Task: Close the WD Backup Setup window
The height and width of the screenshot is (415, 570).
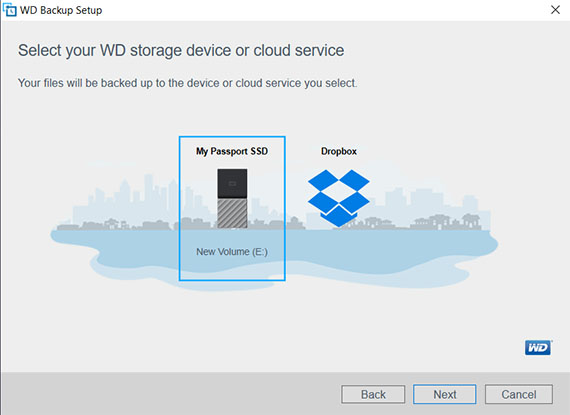Action: 555,10
